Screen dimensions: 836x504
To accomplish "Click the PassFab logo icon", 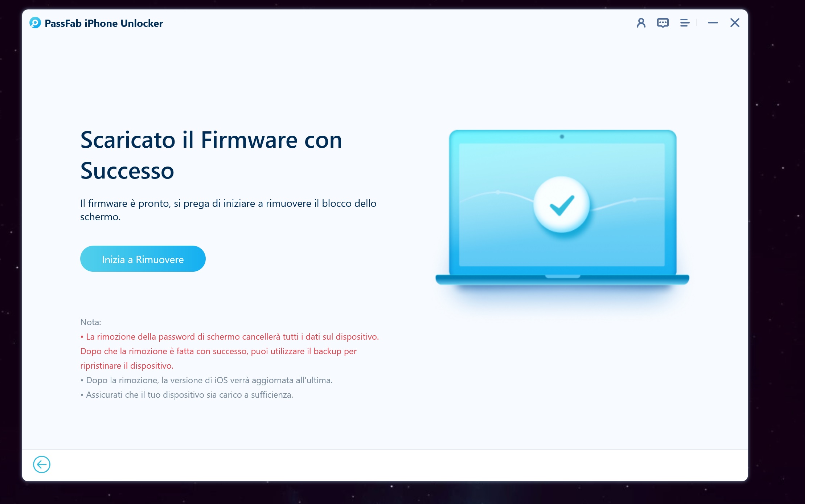I will coord(35,23).
